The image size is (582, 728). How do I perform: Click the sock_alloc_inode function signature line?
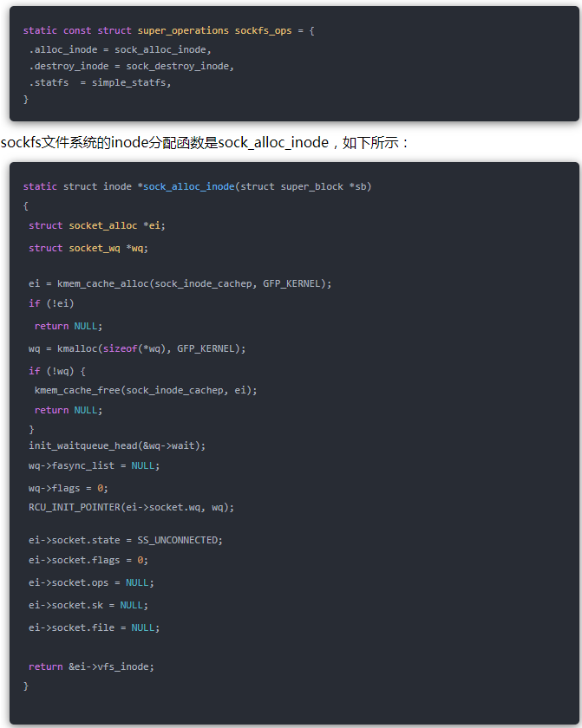(198, 186)
